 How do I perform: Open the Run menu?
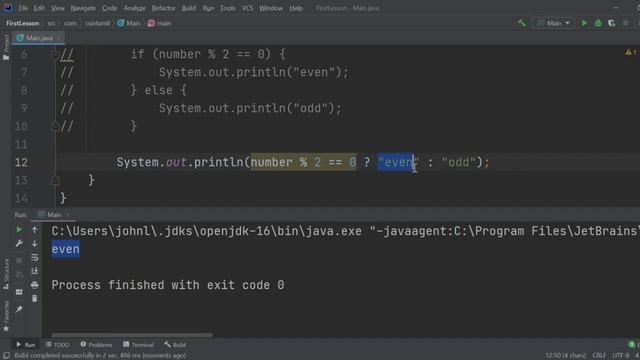(208, 8)
